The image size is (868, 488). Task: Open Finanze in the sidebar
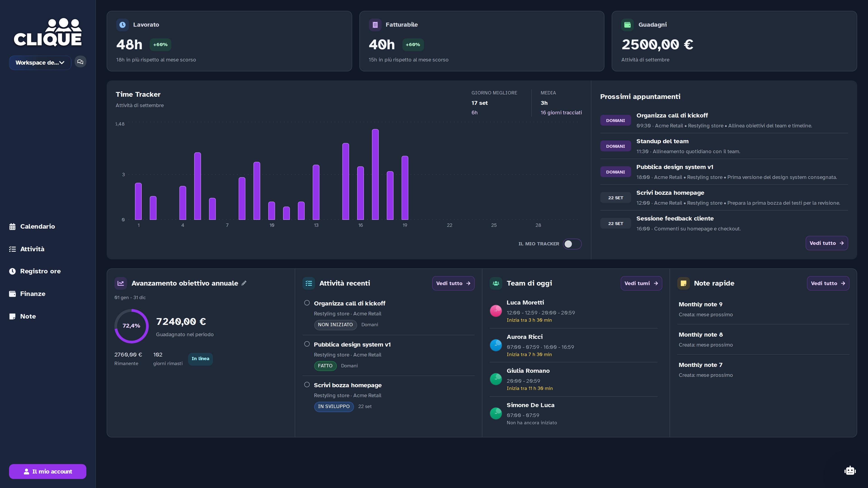27,294
